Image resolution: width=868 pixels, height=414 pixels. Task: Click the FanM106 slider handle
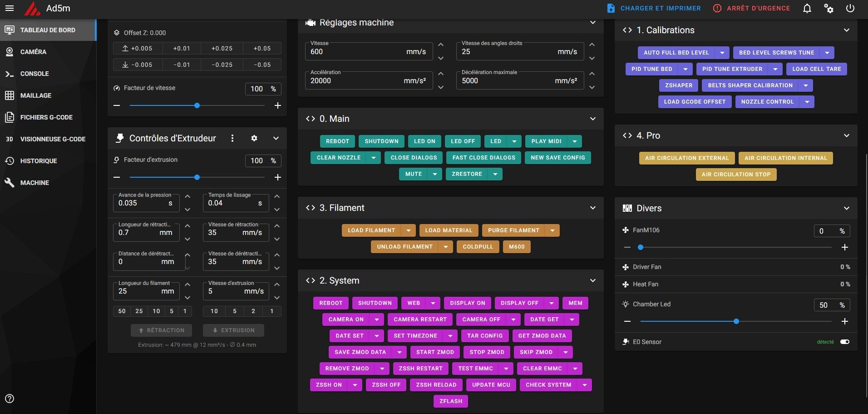coord(641,247)
